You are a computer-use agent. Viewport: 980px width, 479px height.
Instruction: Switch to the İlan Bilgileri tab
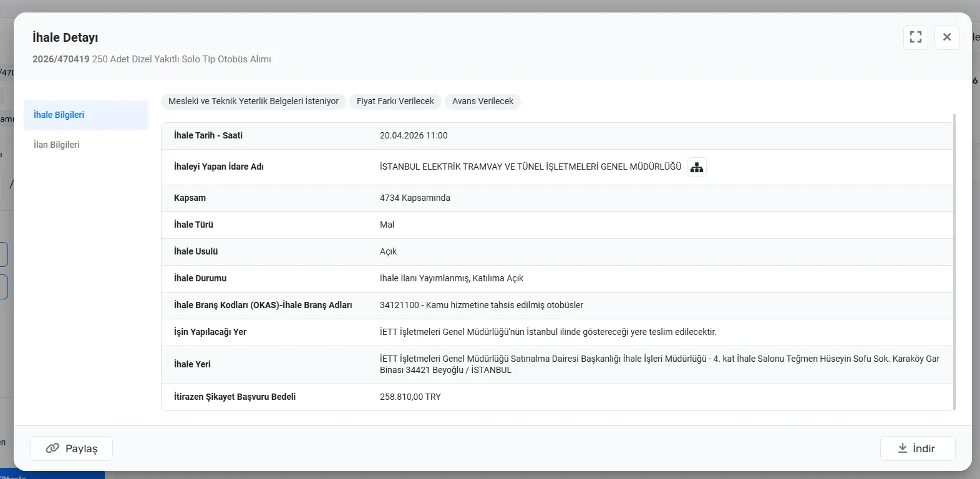tap(57, 145)
